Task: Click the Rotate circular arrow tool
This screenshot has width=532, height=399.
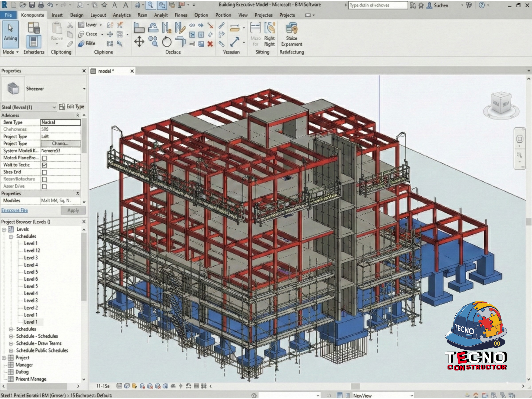Action: [166, 42]
